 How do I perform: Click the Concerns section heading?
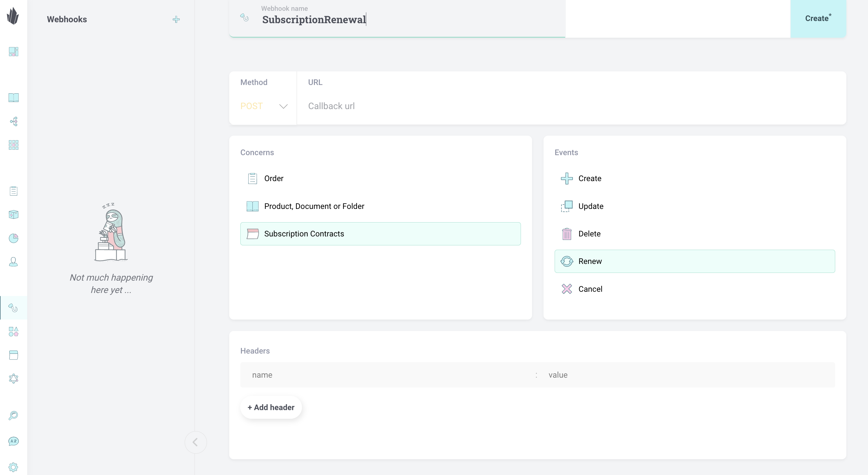pyautogui.click(x=257, y=152)
